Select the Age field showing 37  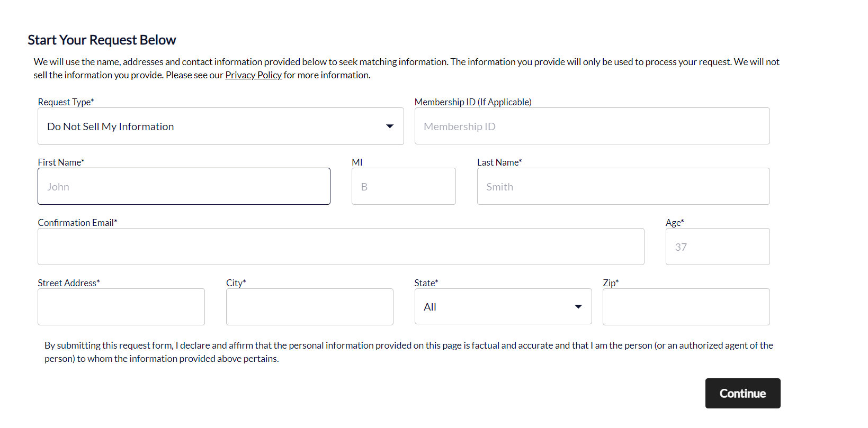click(x=717, y=247)
